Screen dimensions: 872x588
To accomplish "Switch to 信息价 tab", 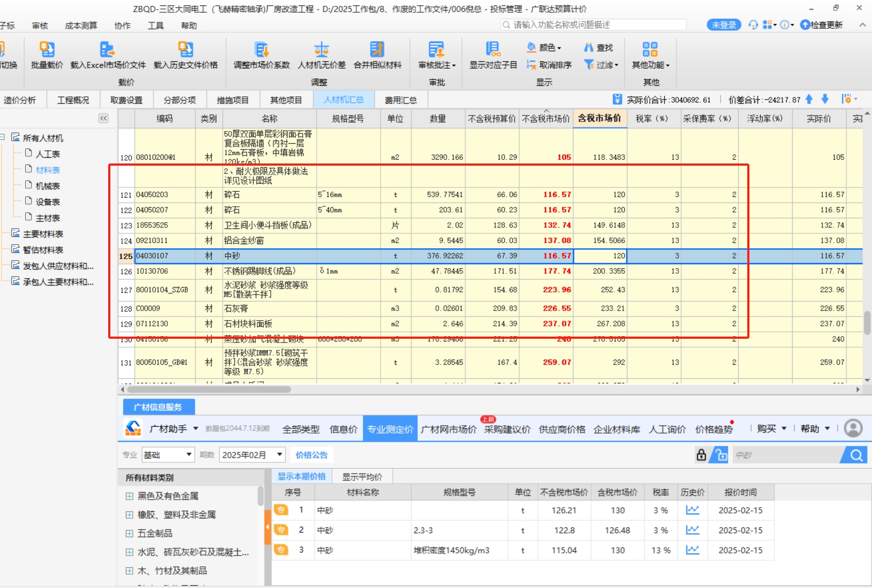I will point(343,429).
